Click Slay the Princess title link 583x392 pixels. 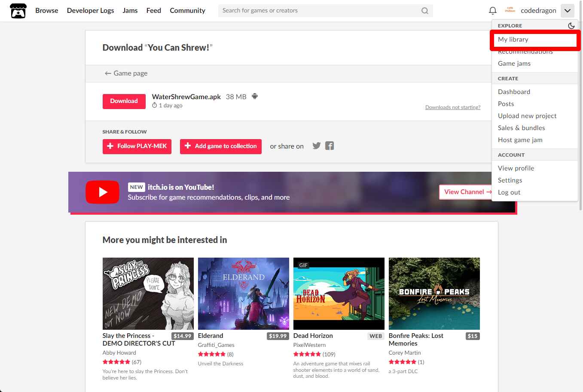pos(139,340)
